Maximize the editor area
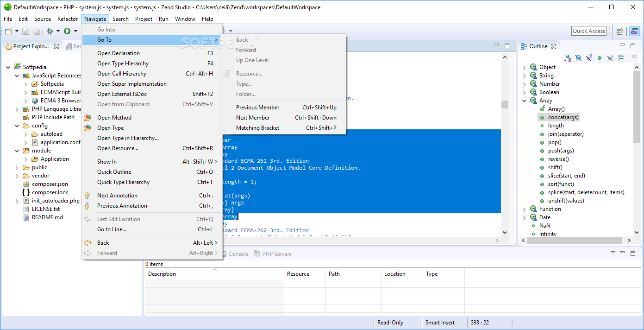This screenshot has width=644, height=330. click(x=507, y=46)
